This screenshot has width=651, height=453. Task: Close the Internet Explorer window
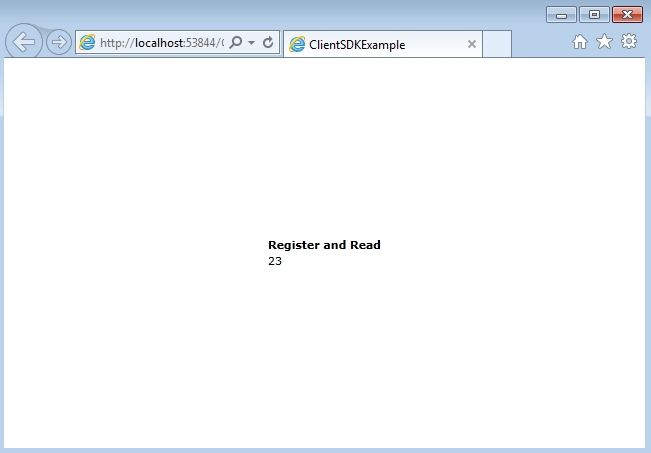click(627, 15)
